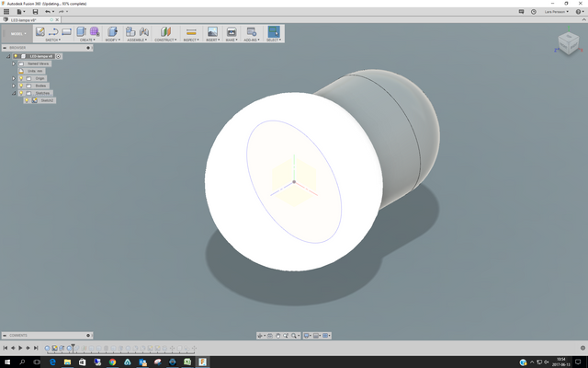
Task: Select the Press Pull modify tool
Action: coord(112,31)
